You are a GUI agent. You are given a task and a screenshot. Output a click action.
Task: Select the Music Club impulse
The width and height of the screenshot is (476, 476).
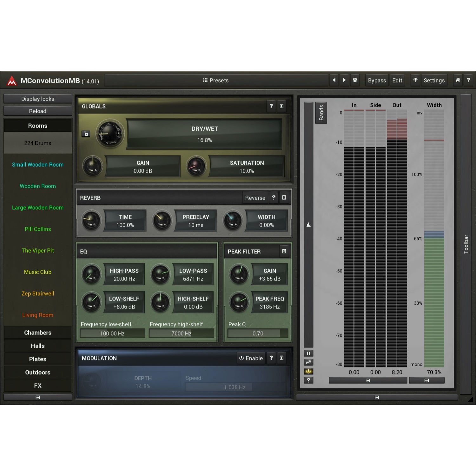38,272
